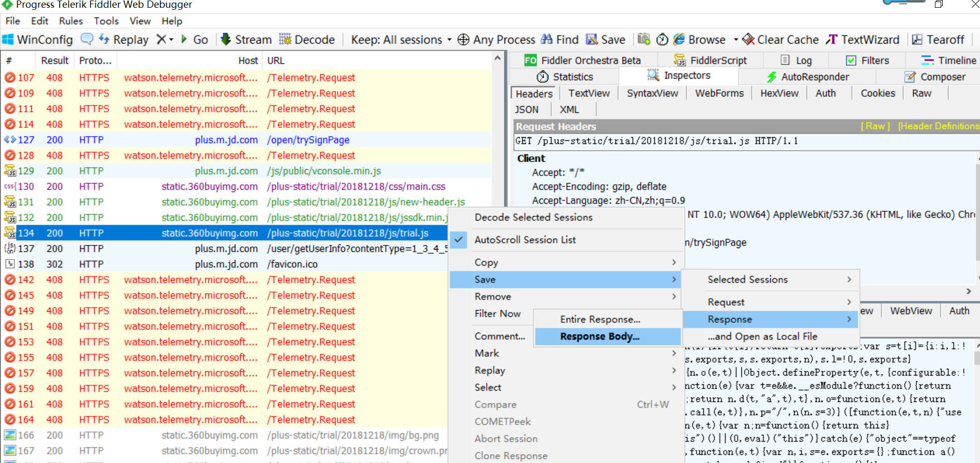Screen dimensions: 980x463
Task: Click the Composer pencil icon
Action: click(910, 77)
